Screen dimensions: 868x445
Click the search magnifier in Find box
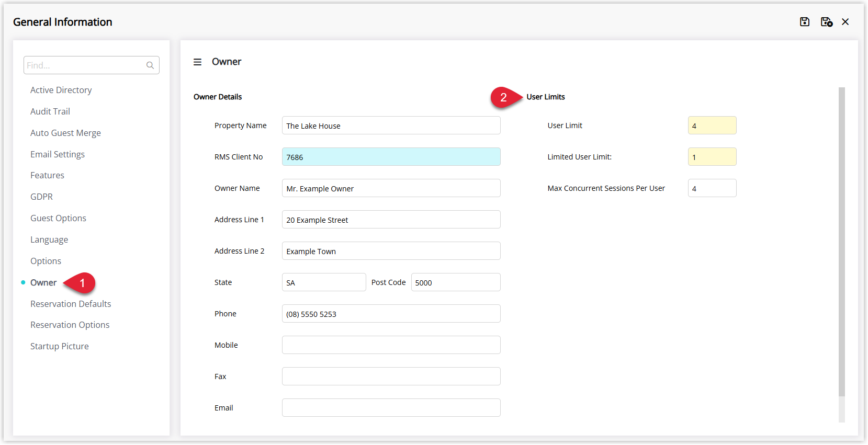(x=150, y=65)
